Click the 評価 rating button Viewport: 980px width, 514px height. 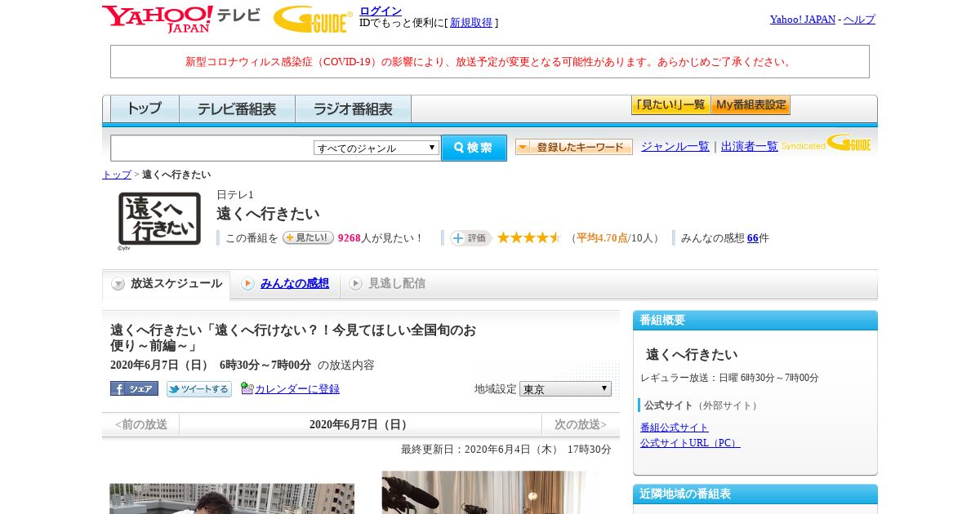click(x=470, y=237)
